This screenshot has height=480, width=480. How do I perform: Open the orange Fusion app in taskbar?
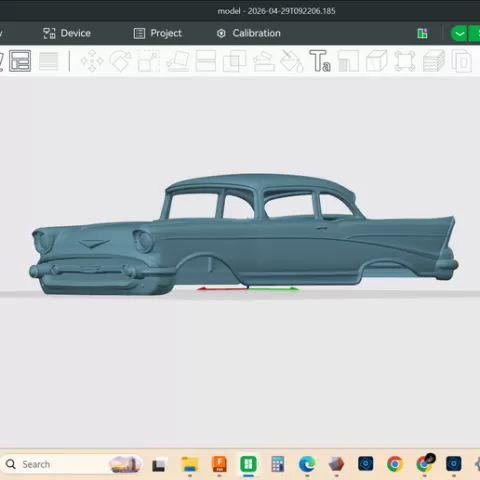point(219,464)
